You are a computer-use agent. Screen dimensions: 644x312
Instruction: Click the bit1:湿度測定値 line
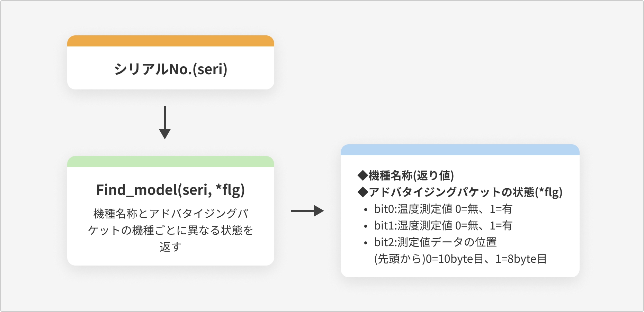443,226
